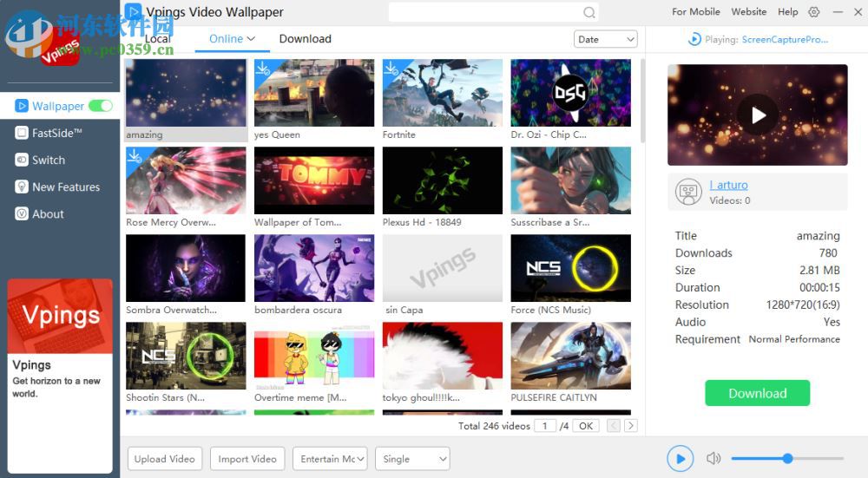Mute audio with the speaker icon
868x478 pixels.
(713, 458)
